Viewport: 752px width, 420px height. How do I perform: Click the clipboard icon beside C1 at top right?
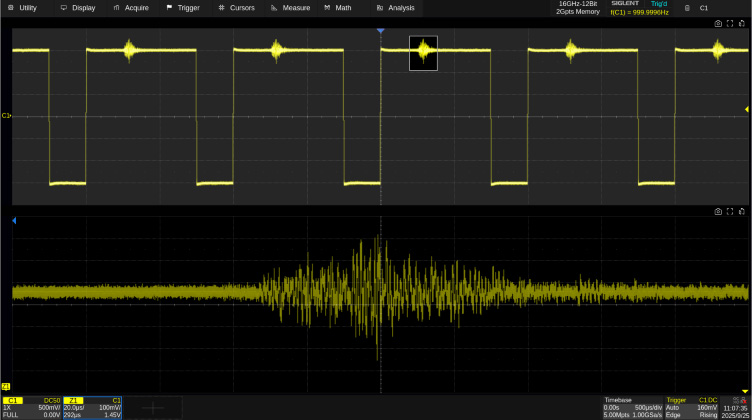coord(687,8)
